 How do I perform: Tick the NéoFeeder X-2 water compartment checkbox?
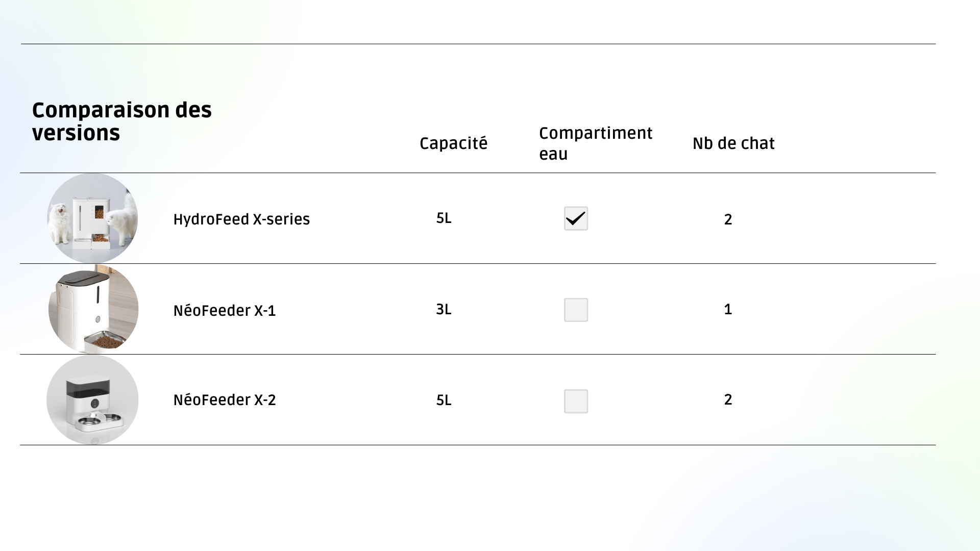tap(576, 401)
